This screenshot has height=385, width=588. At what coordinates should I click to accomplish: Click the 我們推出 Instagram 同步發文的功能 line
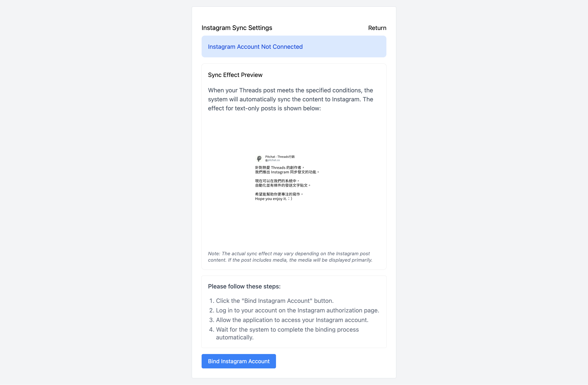pos(287,172)
